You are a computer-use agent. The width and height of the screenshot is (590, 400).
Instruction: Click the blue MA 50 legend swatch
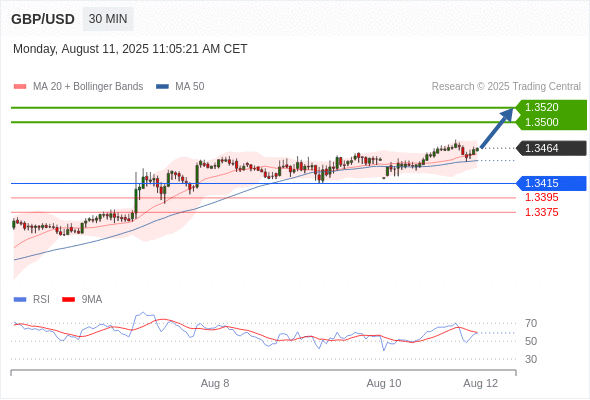[x=162, y=87]
